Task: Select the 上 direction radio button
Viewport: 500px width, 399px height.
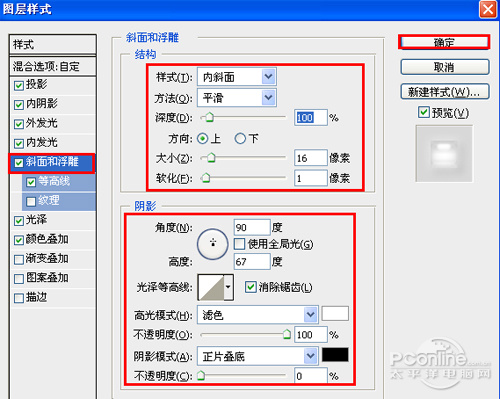Action: 202,138
